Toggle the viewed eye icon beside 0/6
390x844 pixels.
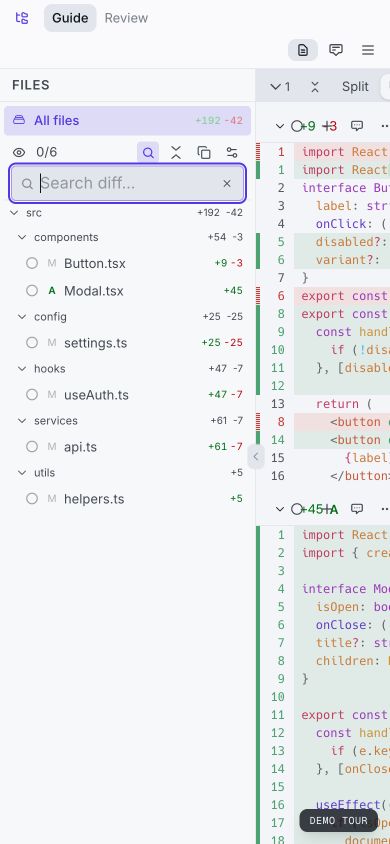point(19,152)
